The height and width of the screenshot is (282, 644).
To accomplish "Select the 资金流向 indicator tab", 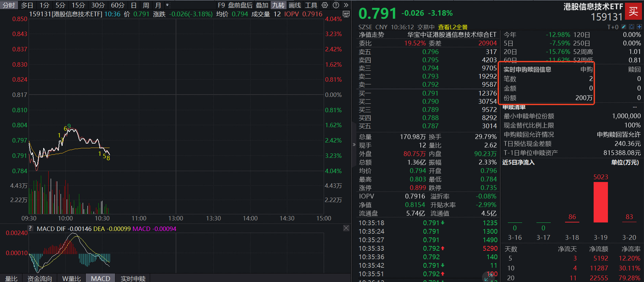I will pos(39,278).
